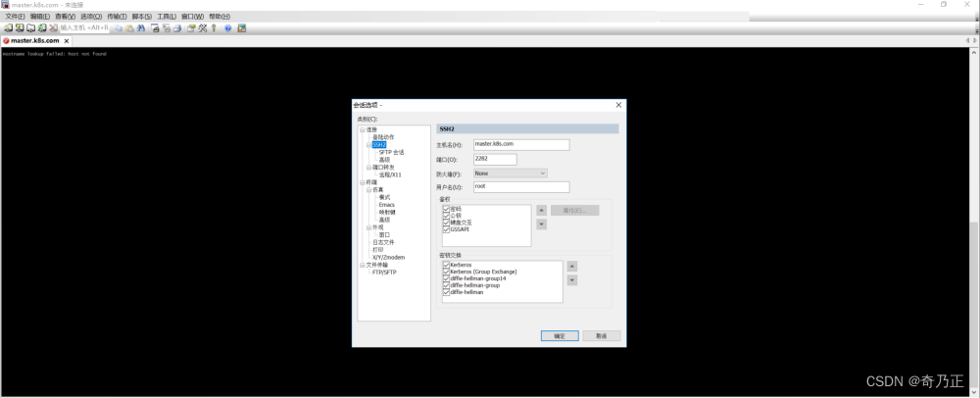Screen dimensions: 980x398
Task: Toggle the diffie-hellman-group checkbox
Action: click(446, 285)
